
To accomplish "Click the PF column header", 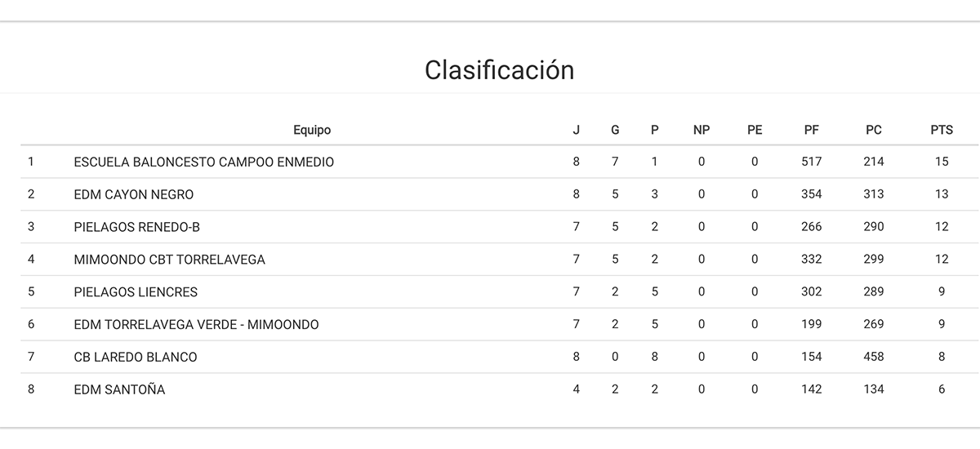I will click(812, 130).
